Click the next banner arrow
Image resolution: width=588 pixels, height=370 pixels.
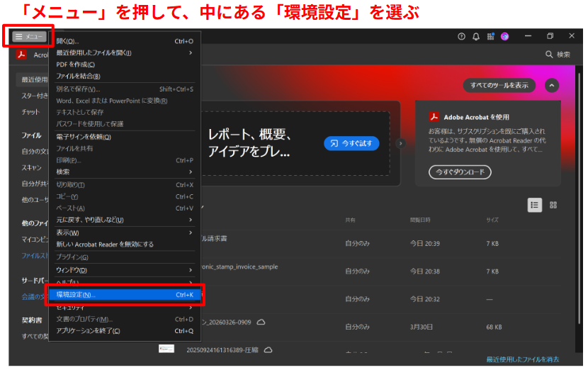click(401, 143)
